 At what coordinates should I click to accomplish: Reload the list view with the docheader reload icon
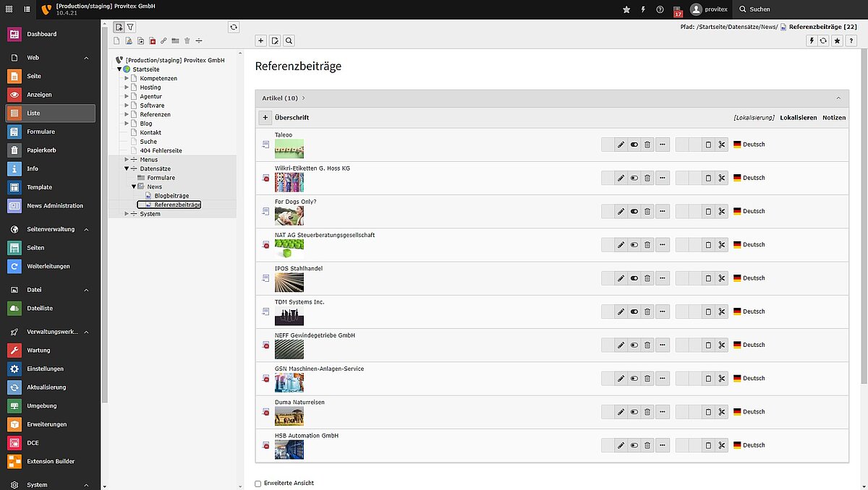824,40
